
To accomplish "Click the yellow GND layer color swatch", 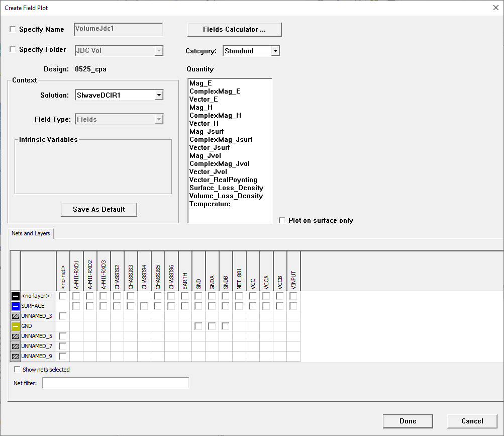I will click(x=15, y=326).
